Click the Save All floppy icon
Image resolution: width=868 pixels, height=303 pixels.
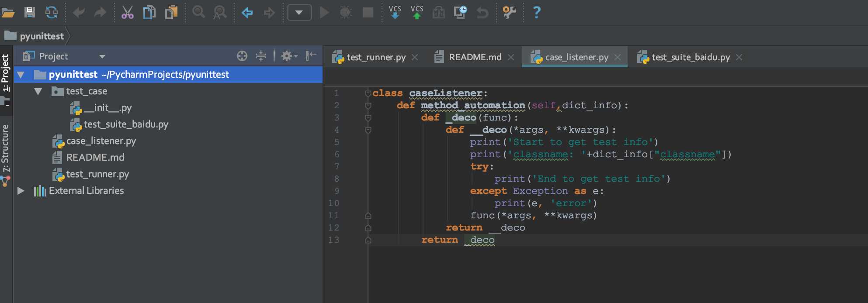coord(30,12)
